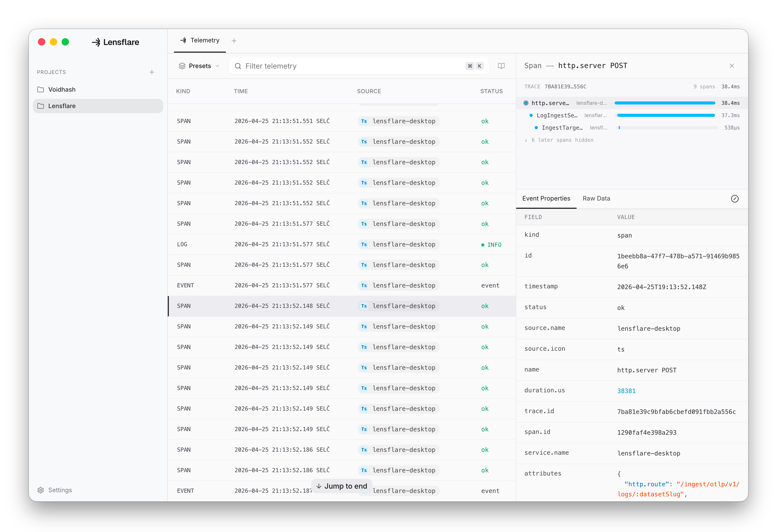Click the add project plus icon

pyautogui.click(x=152, y=72)
